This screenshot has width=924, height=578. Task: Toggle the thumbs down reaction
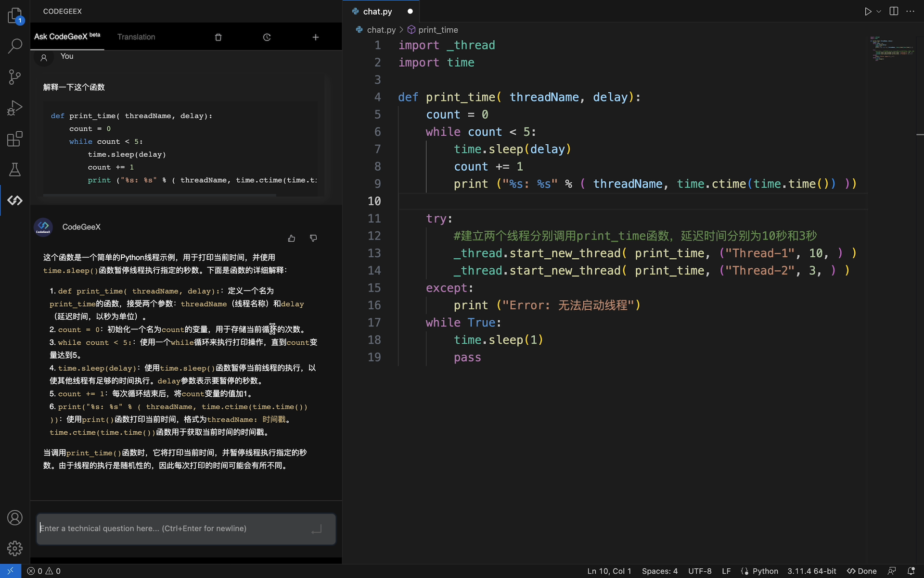pos(313,238)
